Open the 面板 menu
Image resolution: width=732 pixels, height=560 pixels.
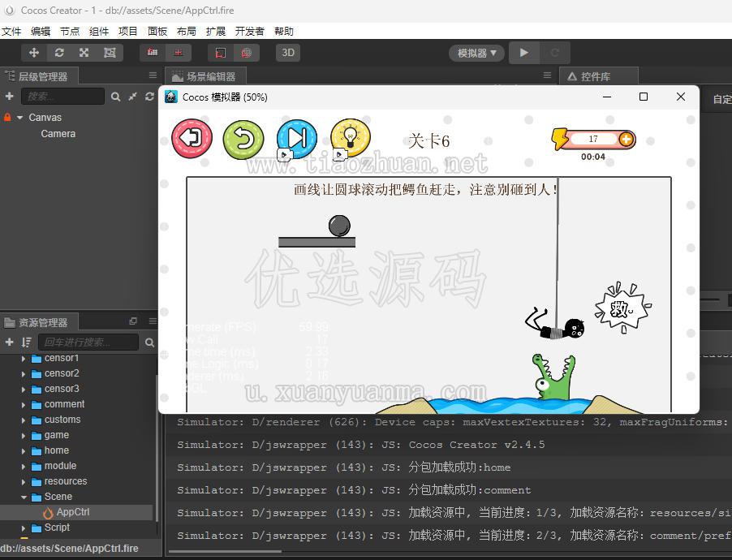(x=157, y=32)
